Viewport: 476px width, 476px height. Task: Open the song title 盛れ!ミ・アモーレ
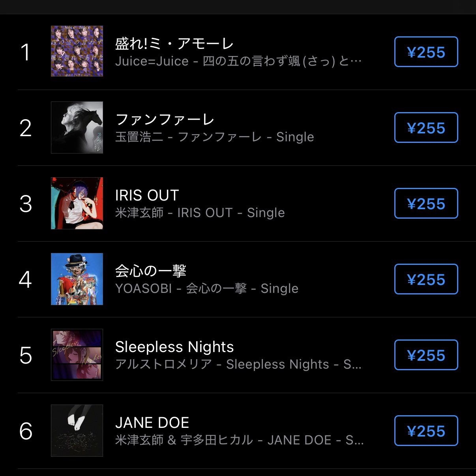[x=174, y=44]
